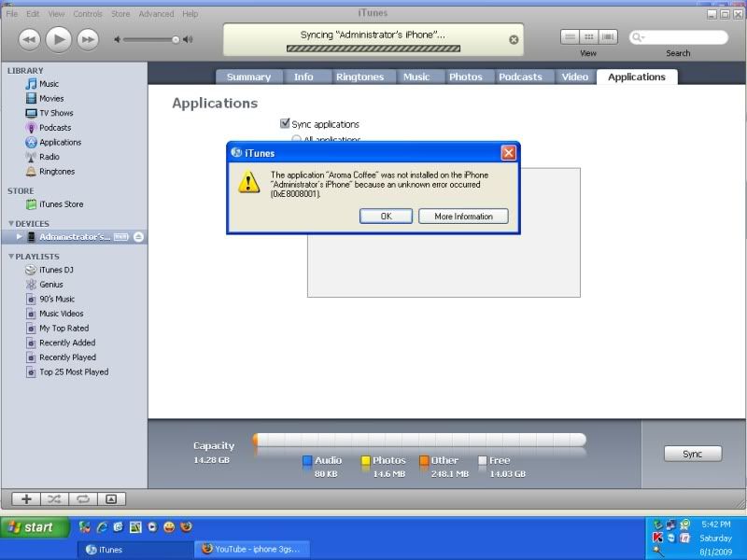
Task: Click OK in the error dialog
Action: [386, 216]
